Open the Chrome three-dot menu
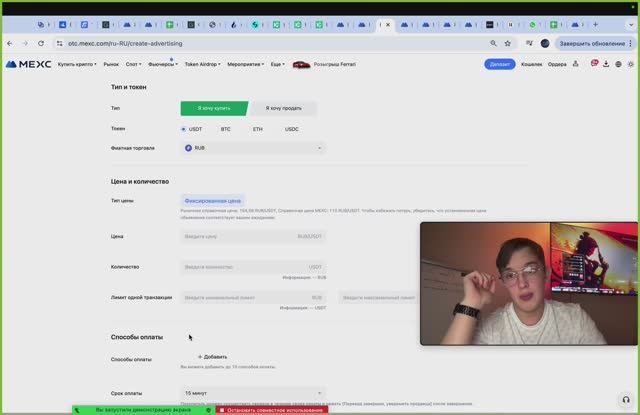The height and width of the screenshot is (415, 640). pos(631,43)
